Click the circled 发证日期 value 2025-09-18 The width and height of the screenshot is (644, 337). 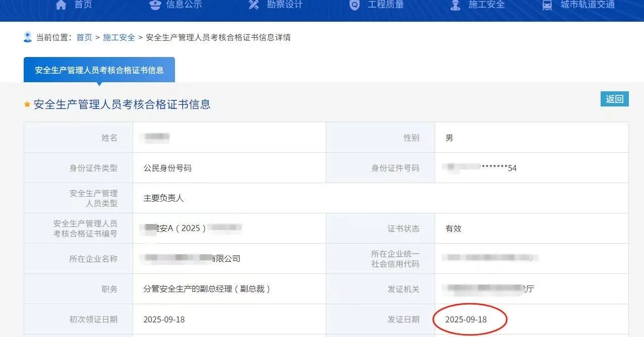pos(466,319)
